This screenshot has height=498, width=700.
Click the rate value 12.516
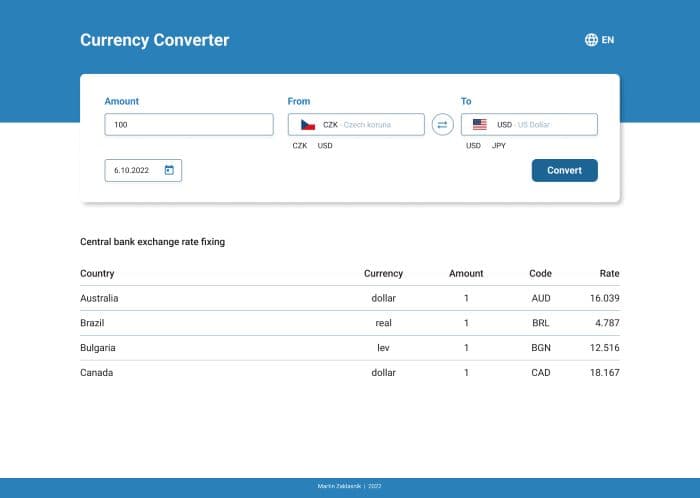tap(605, 348)
